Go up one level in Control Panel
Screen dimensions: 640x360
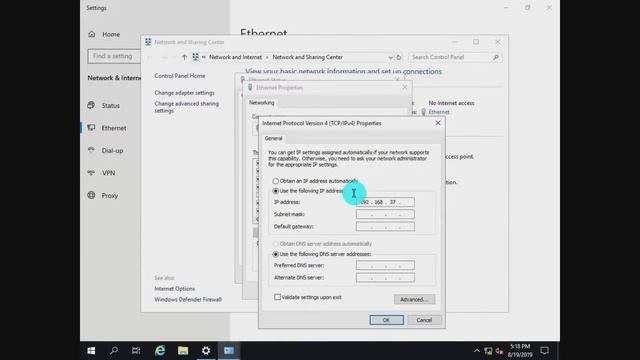184,57
